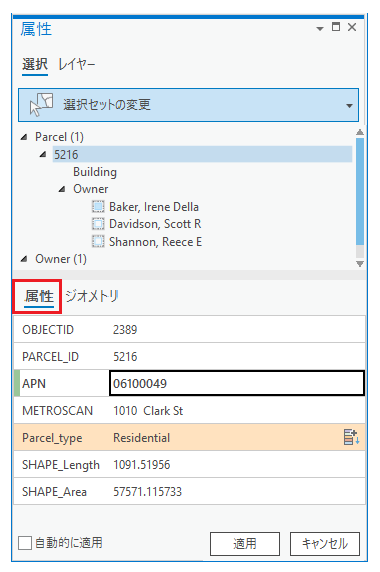Viewport: 380px width, 572px height.
Task: Open the 選択セットの変更 dropdown arrow
Action: pyautogui.click(x=349, y=106)
